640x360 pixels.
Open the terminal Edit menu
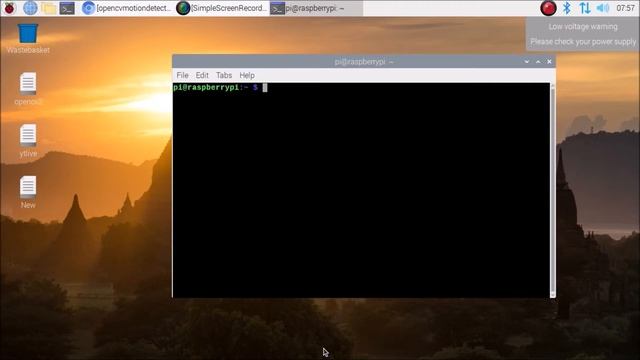coord(202,75)
